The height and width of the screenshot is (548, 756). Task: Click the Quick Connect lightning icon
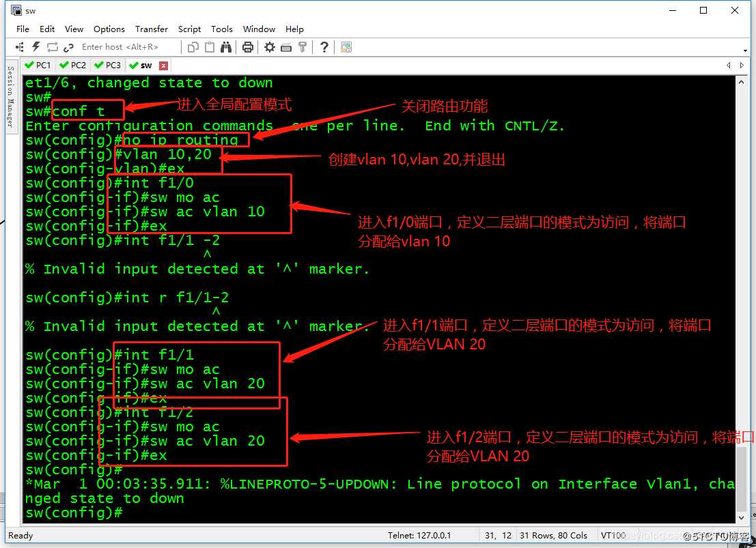pos(36,47)
